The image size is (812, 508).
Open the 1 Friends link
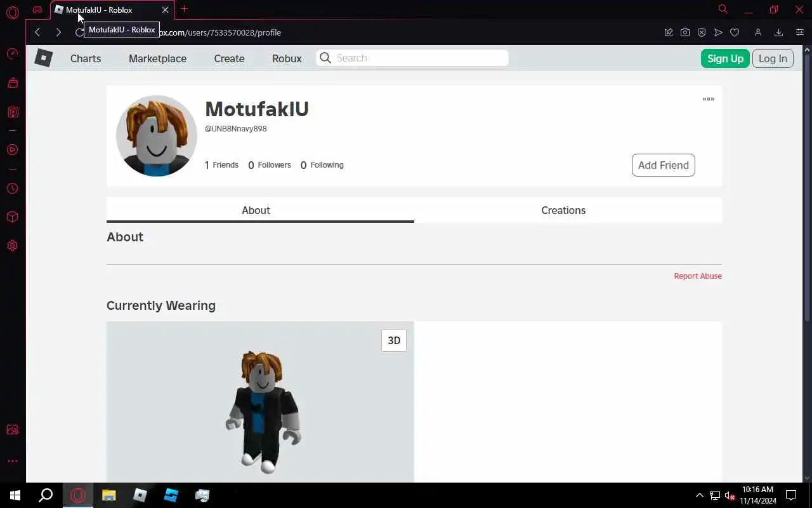tap(221, 165)
